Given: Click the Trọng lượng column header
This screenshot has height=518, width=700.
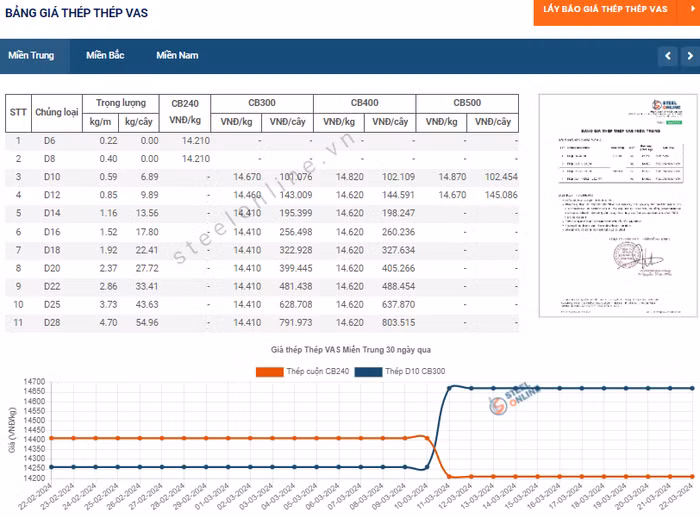Looking at the screenshot, I should (x=121, y=103).
